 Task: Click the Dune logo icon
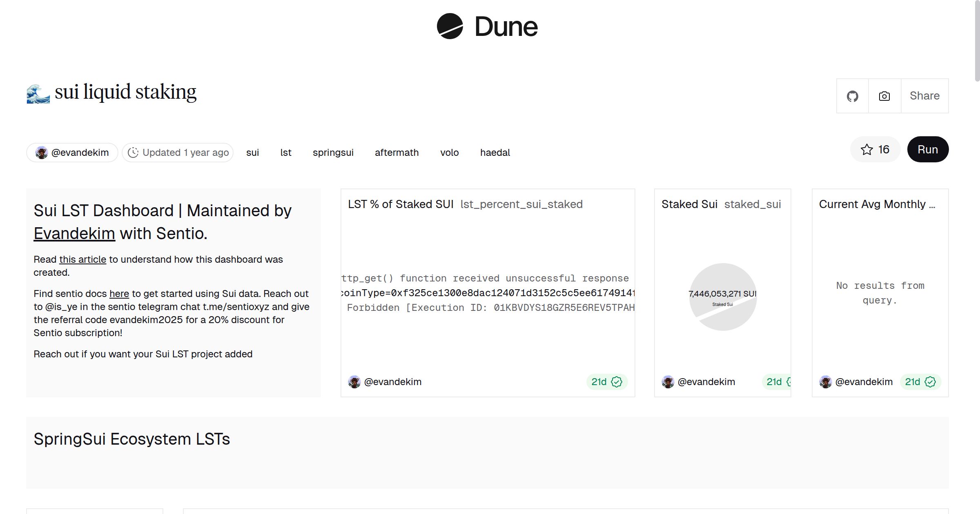coord(450,26)
